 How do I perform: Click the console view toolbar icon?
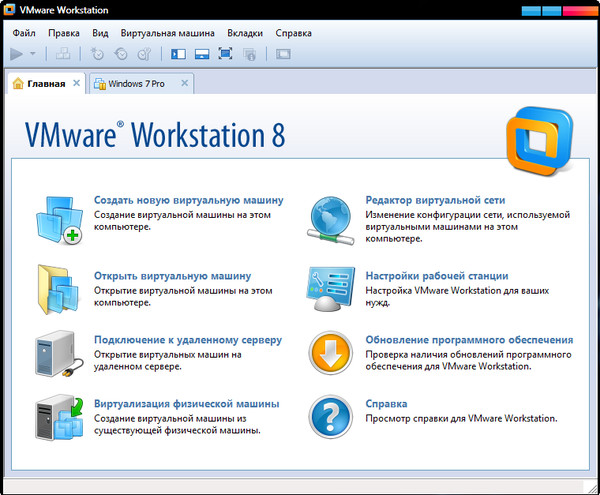pyautogui.click(x=283, y=54)
